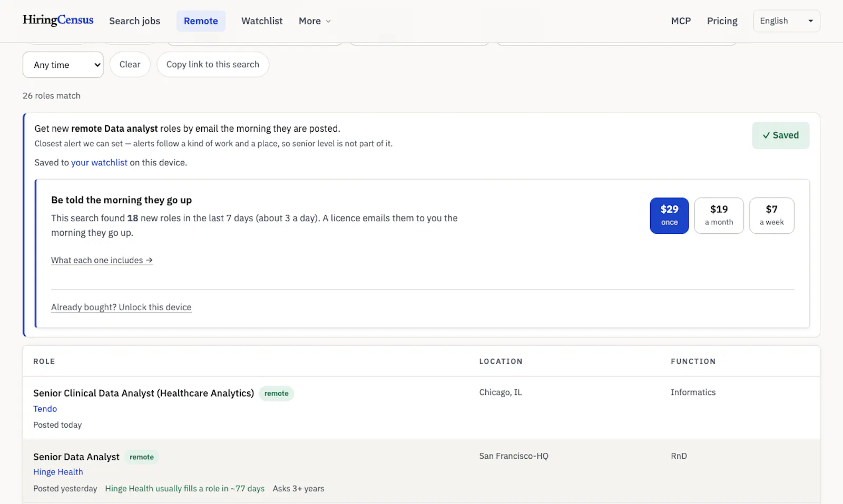Choose the $19 a month option
Screen dimensions: 843x504
coord(719,215)
